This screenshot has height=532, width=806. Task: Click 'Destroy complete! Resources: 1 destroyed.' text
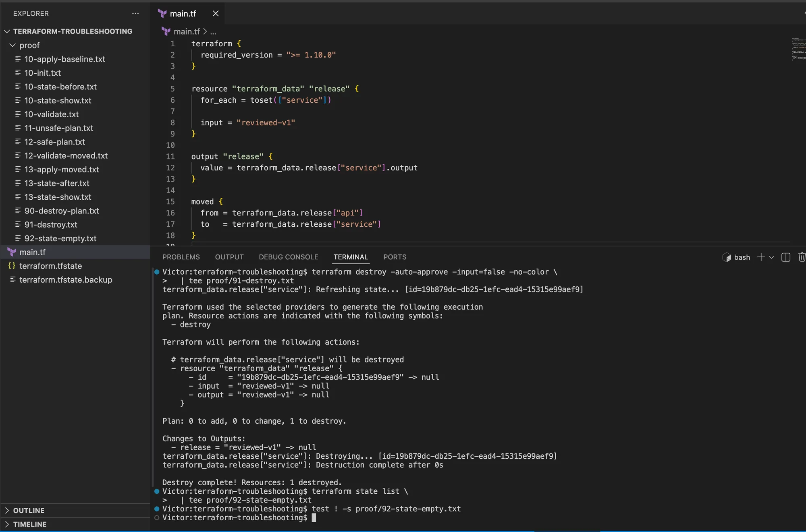coord(252,482)
